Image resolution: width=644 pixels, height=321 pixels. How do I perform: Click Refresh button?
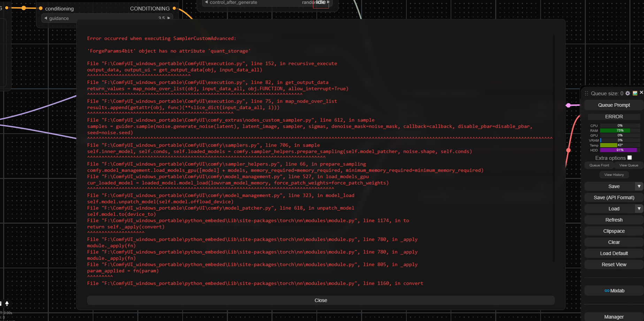pos(614,220)
